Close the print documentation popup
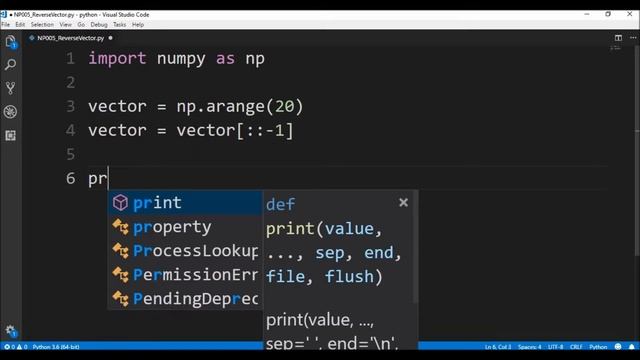The height and width of the screenshot is (360, 640). pos(403,202)
